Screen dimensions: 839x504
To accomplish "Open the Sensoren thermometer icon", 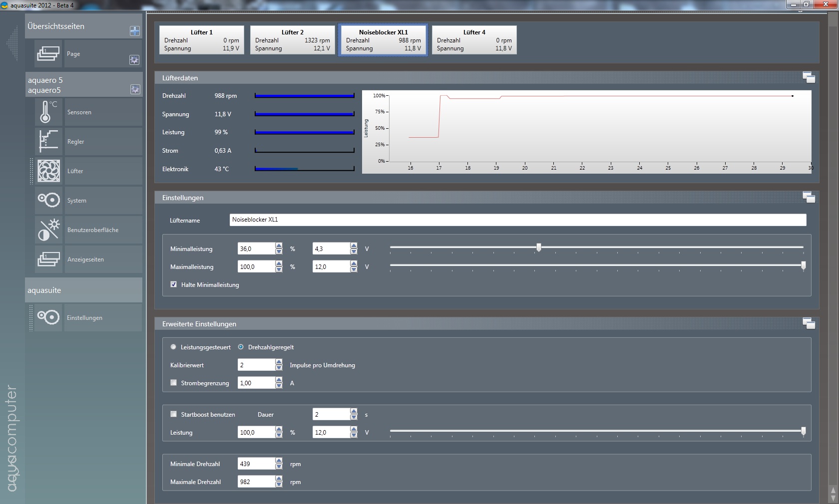I will point(48,112).
